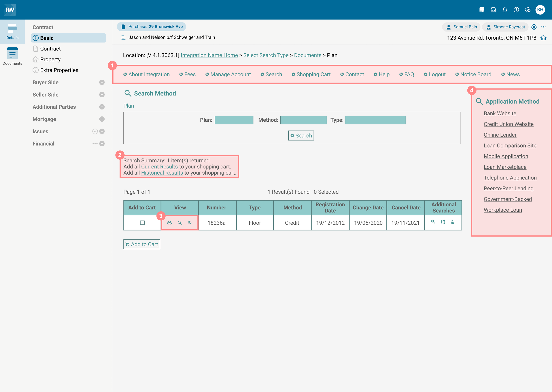Screen dimensions: 552x392
Task: Click the Plan input field
Action: coord(234,120)
